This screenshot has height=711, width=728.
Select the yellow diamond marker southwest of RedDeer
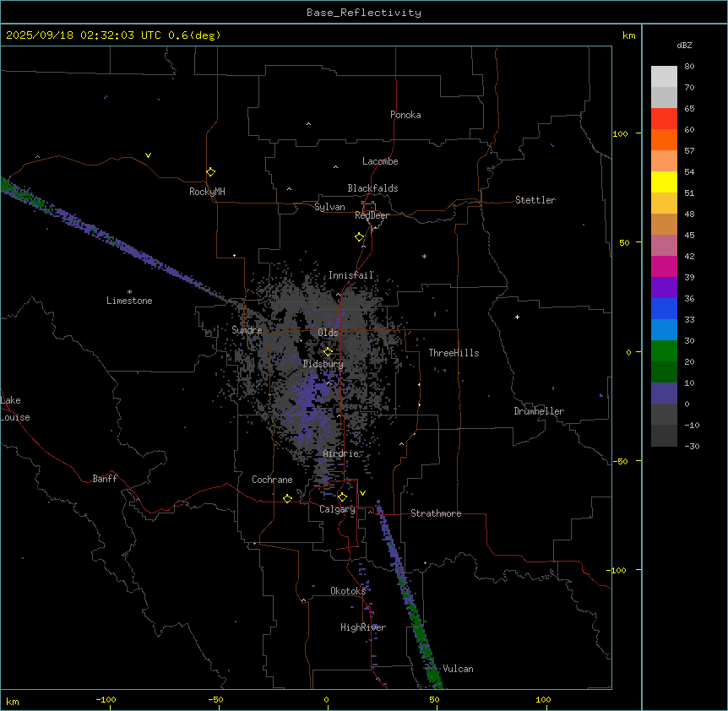coord(359,236)
